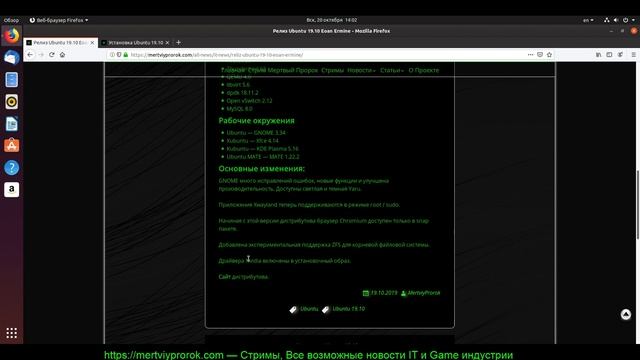The image size is (640, 360).
Task: Click 'dpdk 18.11.2' list item
Action: point(242,93)
